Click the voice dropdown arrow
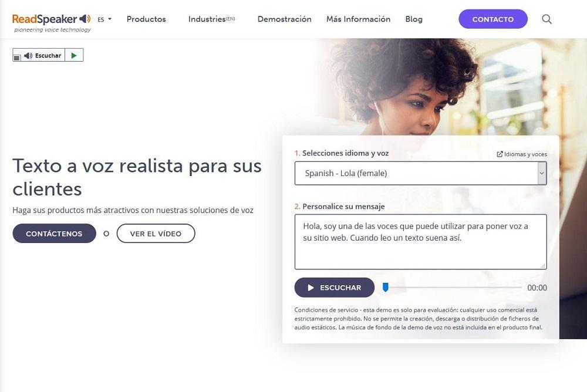 click(542, 173)
